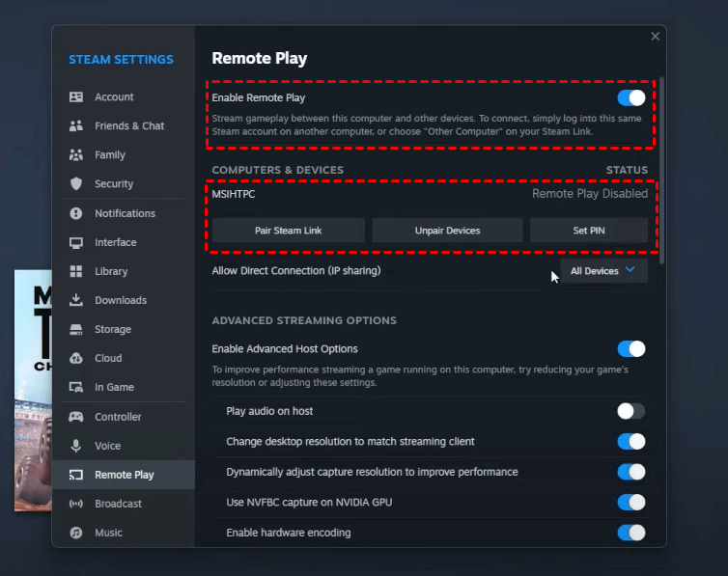Click the Set PIN button
This screenshot has height=576, width=728.
[x=589, y=231]
